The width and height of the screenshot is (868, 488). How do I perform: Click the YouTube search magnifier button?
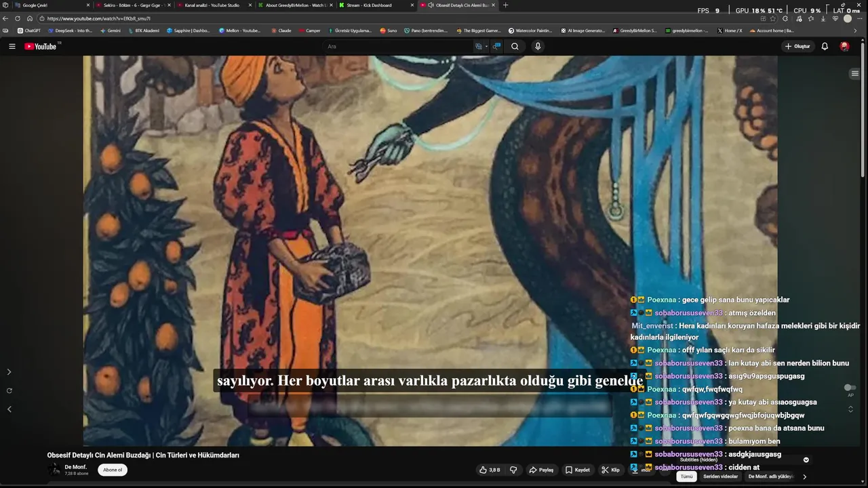(515, 46)
